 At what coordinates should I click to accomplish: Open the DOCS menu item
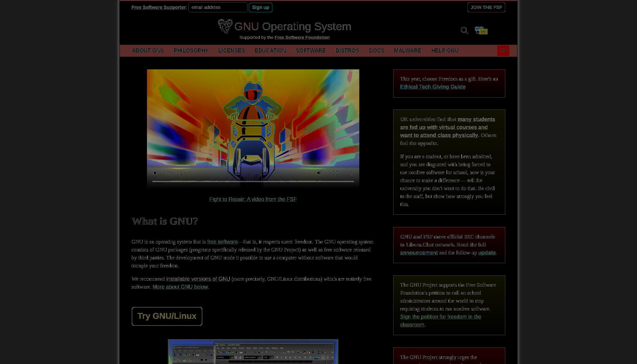pos(377,51)
